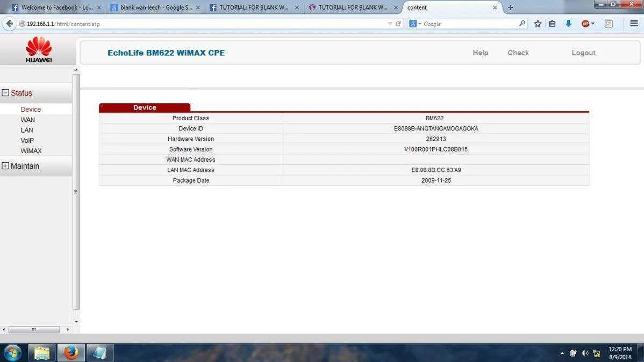Image resolution: width=644 pixels, height=362 pixels.
Task: Click the Help link
Action: (480, 53)
